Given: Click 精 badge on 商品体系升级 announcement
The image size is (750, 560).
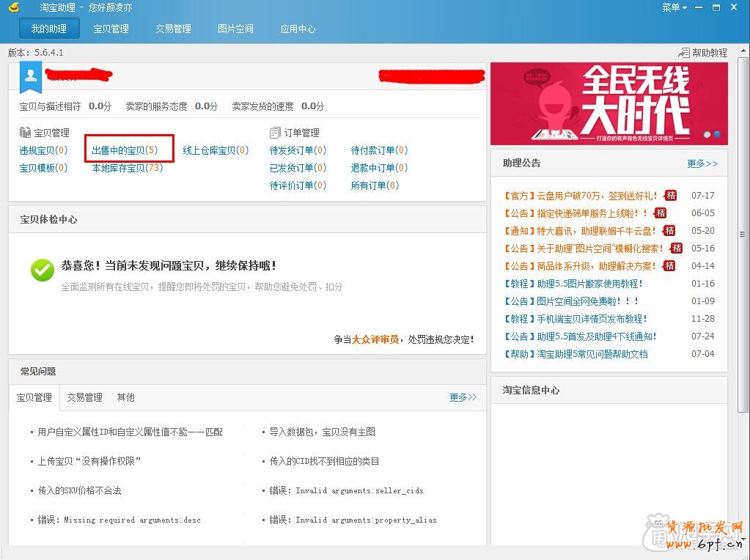Looking at the screenshot, I should 669,266.
